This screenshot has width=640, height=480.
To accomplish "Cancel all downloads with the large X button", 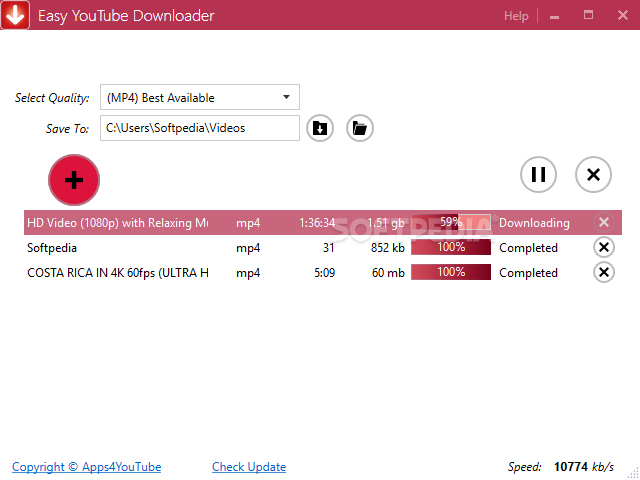I will click(593, 175).
